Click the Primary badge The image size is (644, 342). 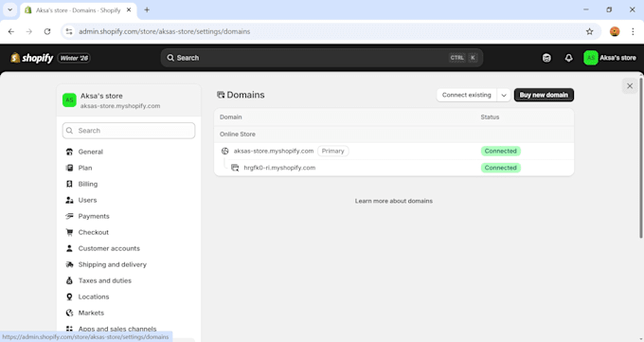[x=332, y=151]
